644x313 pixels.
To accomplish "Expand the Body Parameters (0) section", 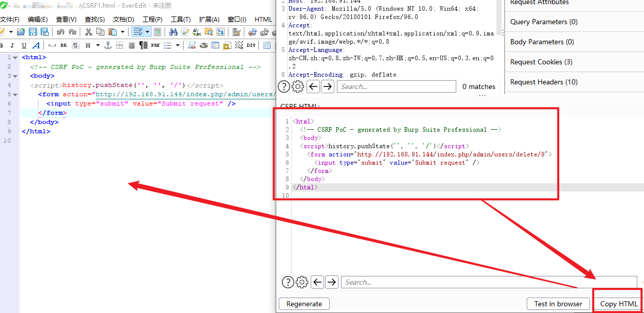I will [x=574, y=42].
